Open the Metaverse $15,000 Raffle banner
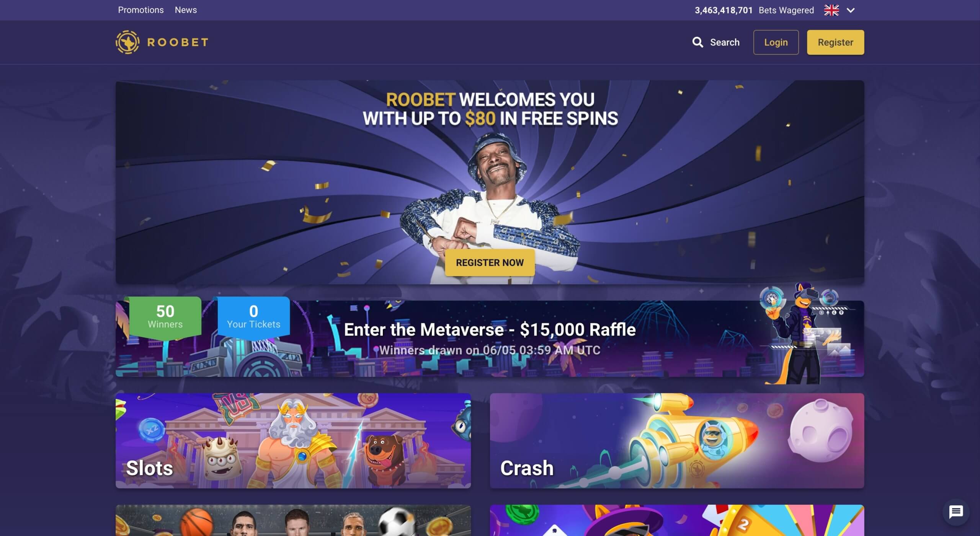 click(x=490, y=339)
